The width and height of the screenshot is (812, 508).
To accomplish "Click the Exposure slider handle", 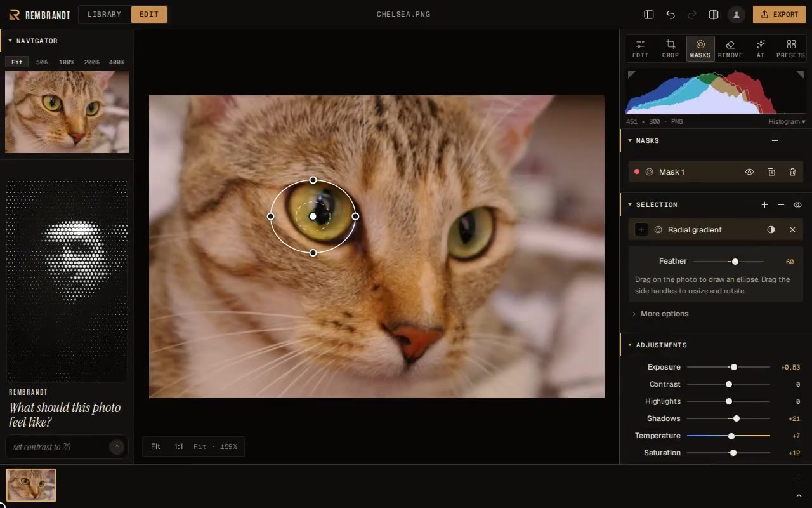I will tap(734, 367).
